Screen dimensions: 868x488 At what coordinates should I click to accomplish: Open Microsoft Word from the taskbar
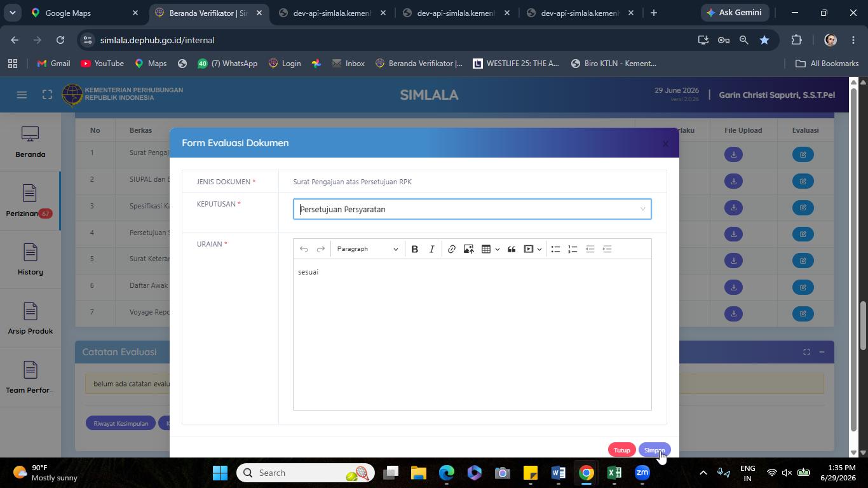tap(559, 473)
